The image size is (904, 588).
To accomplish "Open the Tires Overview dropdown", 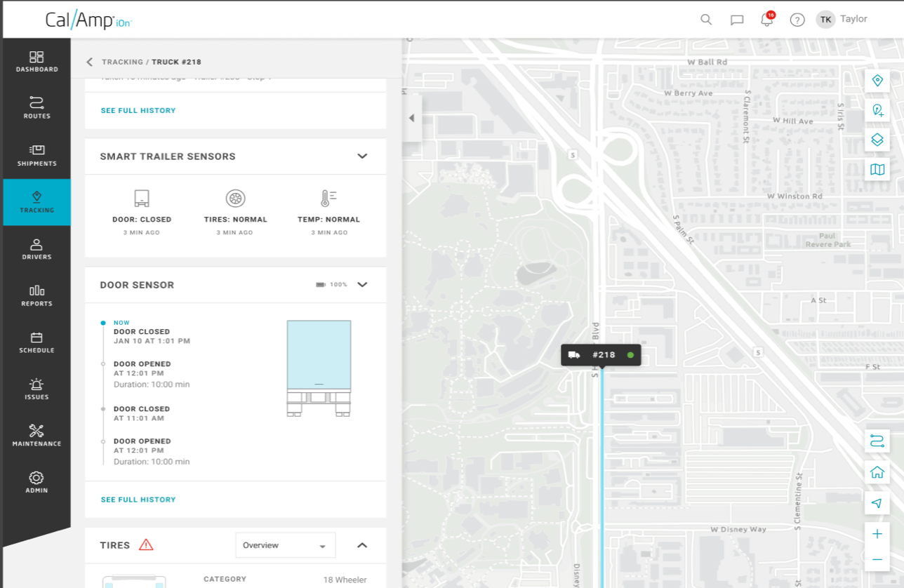I will [x=285, y=545].
